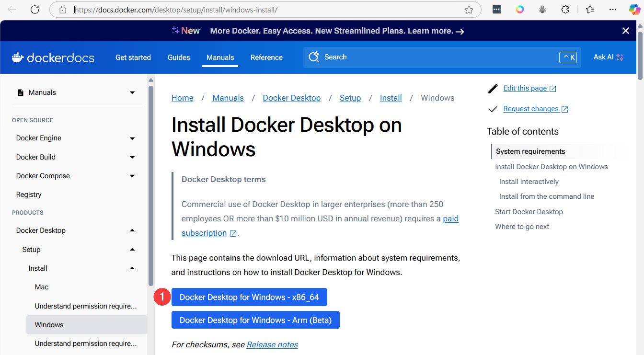
Task: Open the Mac install page in sidebar
Action: (42, 287)
